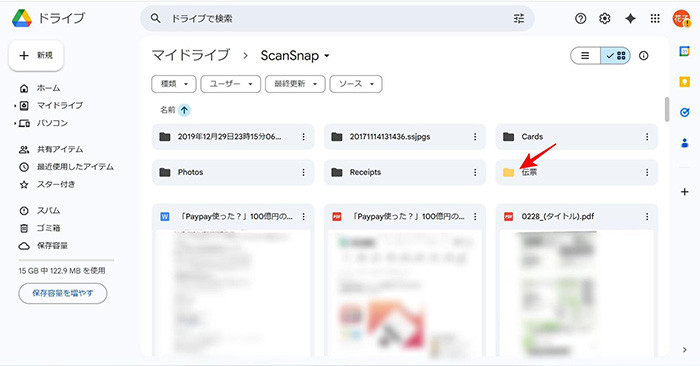Open スパム in the sidebar
Viewport: 700px width, 366px height.
pos(48,211)
